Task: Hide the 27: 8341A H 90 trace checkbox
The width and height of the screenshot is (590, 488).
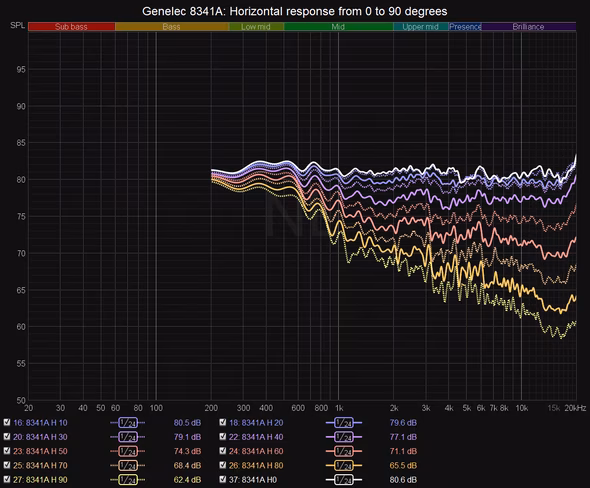Action: click(x=7, y=479)
